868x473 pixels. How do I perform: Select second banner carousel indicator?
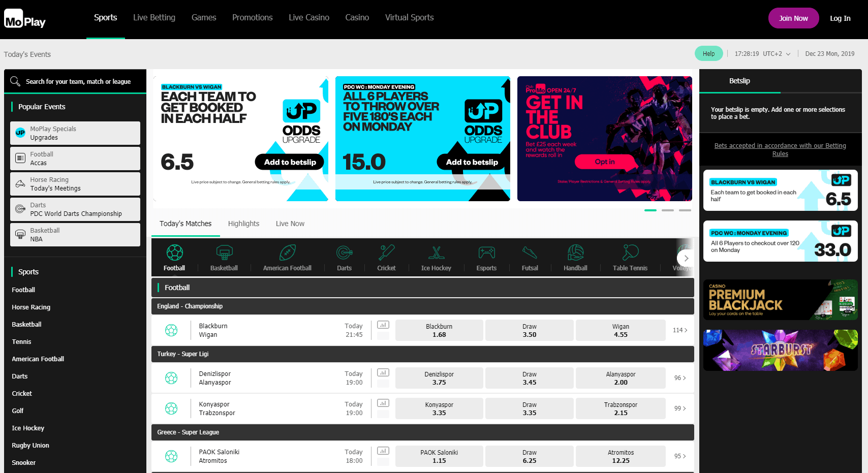point(668,210)
